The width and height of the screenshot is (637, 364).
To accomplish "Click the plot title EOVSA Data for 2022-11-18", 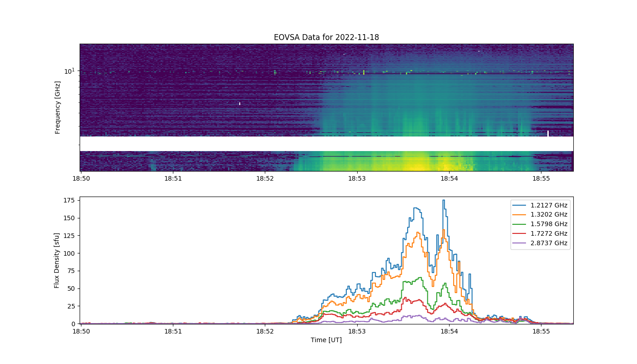I will point(326,37).
